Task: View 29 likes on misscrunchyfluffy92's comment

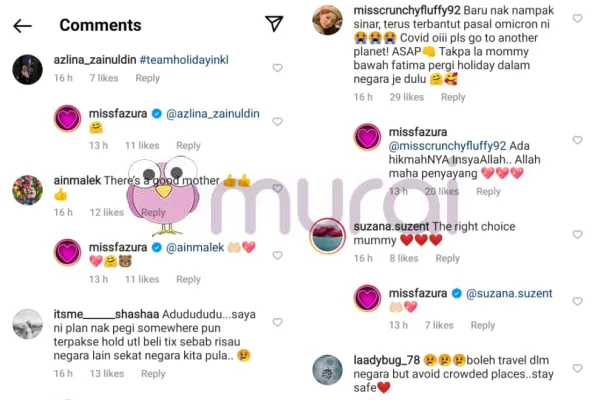Action: [406, 97]
